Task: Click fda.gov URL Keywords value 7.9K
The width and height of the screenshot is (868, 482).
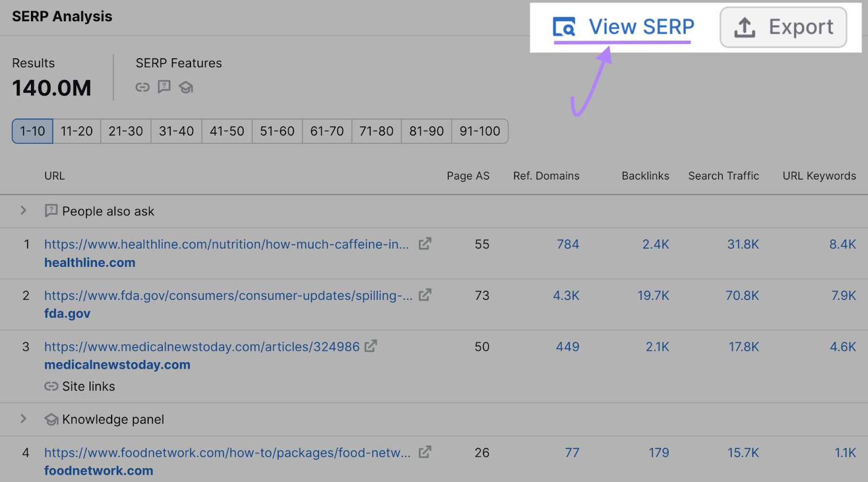Action: click(x=844, y=296)
